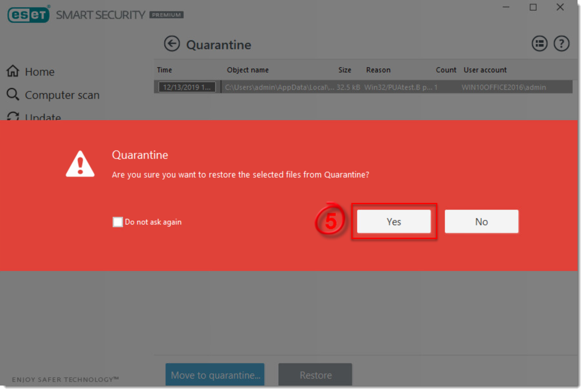584x392 pixels.
Task: Click the Restore button at bottom
Action: (x=315, y=375)
